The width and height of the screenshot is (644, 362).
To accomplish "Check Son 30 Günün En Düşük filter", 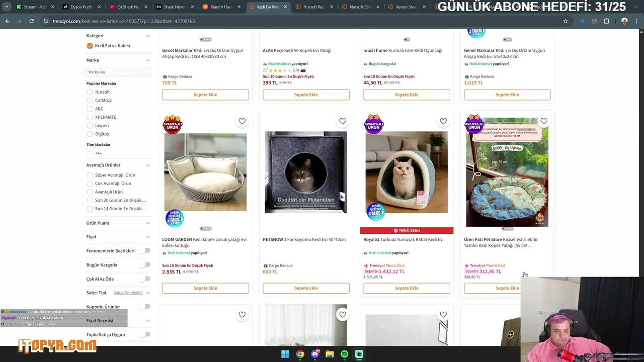I will pos(90,200).
